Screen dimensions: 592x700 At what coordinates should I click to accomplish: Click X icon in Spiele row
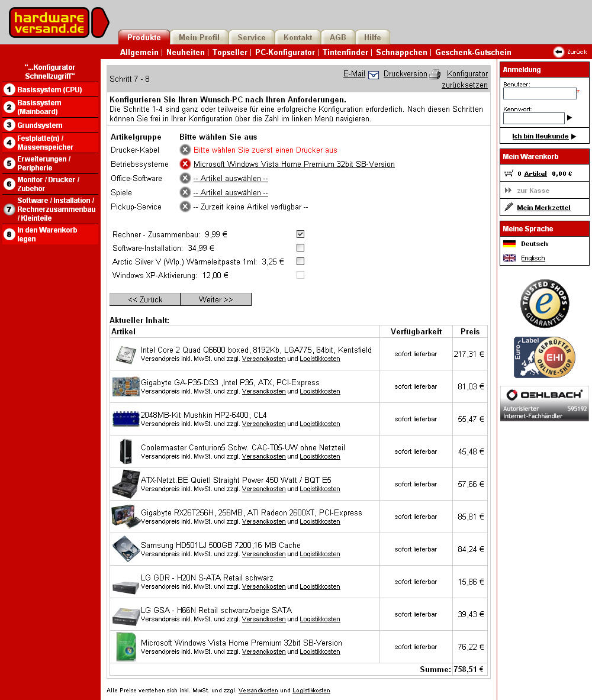pos(185,192)
